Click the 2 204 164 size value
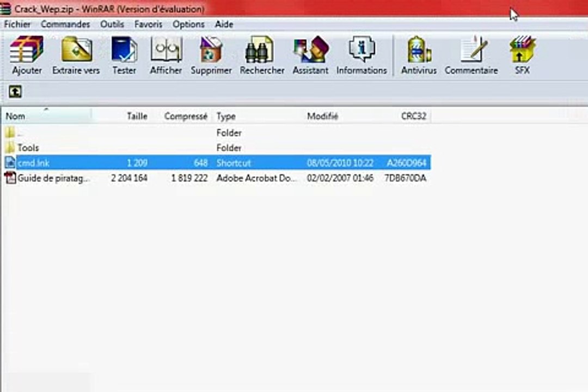The image size is (588, 392). 129,178
